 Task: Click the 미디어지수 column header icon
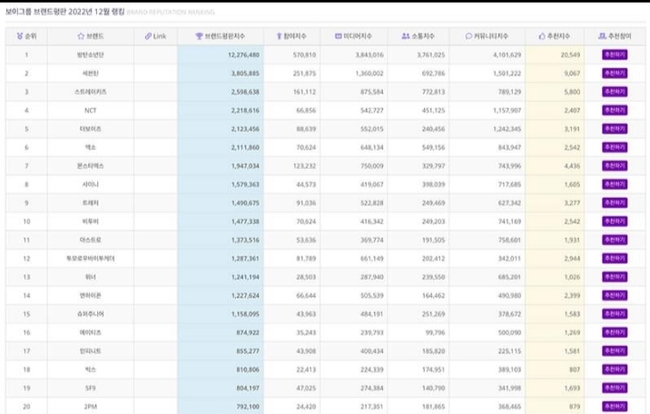338,36
